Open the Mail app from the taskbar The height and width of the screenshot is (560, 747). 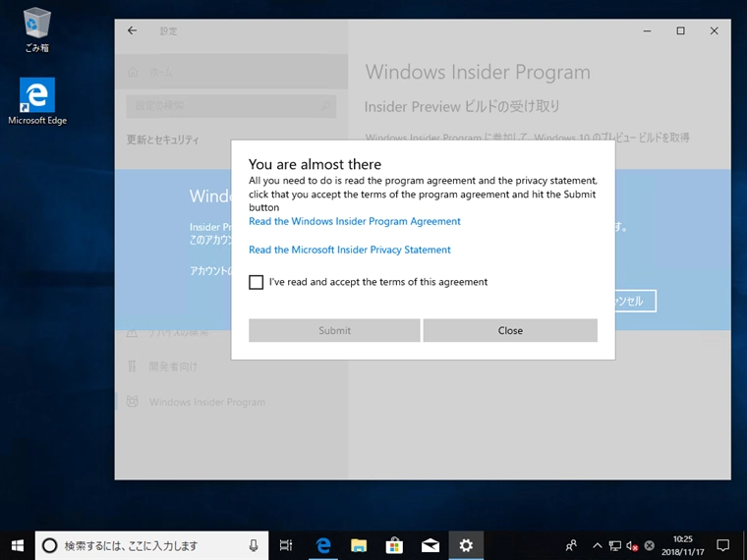431,545
